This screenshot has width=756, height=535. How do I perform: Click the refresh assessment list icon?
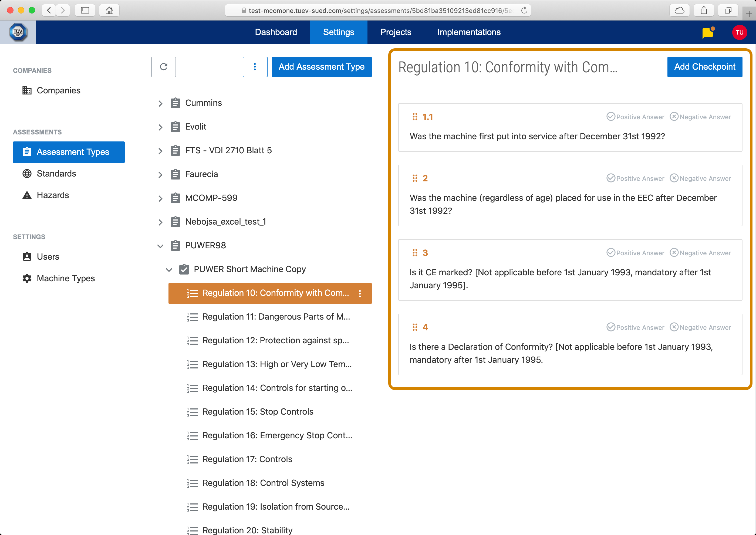click(x=163, y=67)
